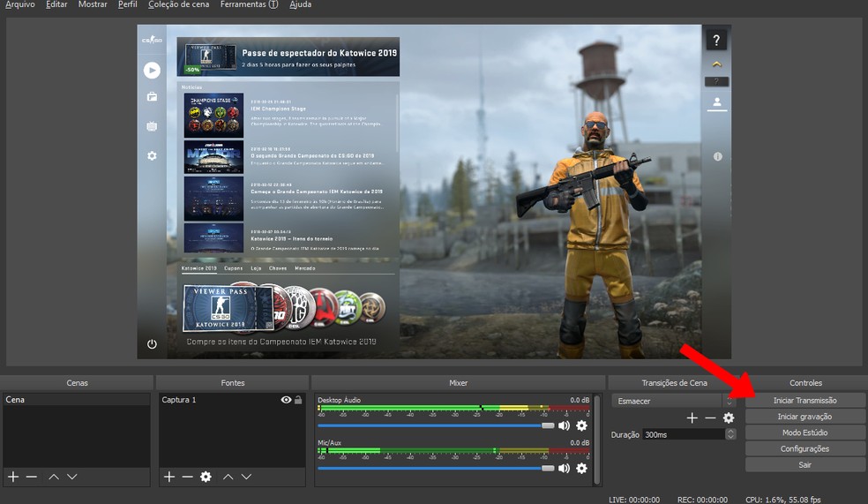Select the Mercado tab in preview
The image size is (868, 504).
click(305, 268)
